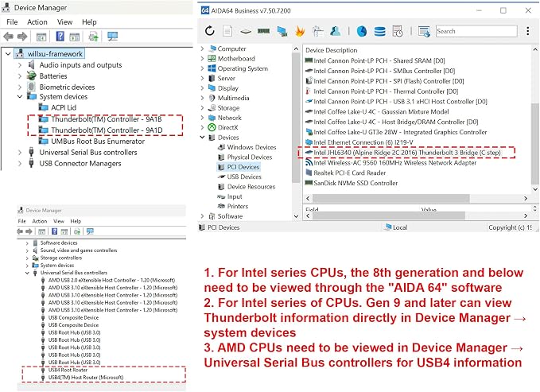Select UMBus Root Bus Enumerator

coord(98,142)
